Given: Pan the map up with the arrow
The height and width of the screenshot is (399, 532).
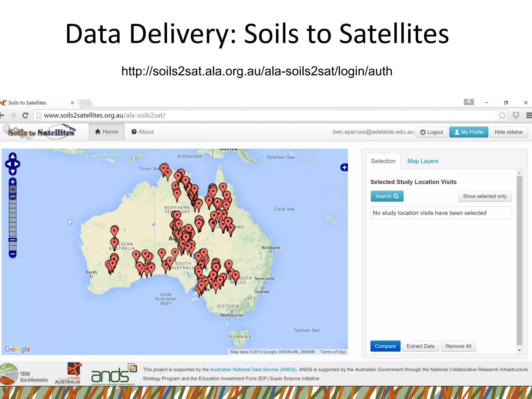Looking at the screenshot, I should tap(12, 156).
